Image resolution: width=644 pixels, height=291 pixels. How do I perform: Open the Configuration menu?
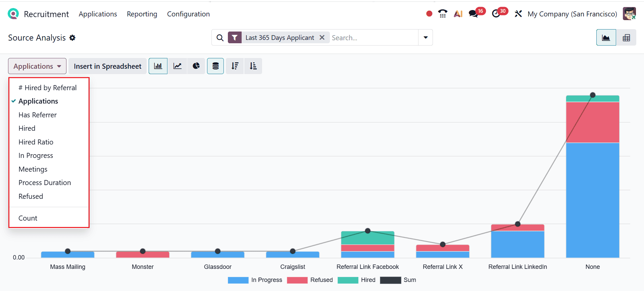point(188,14)
